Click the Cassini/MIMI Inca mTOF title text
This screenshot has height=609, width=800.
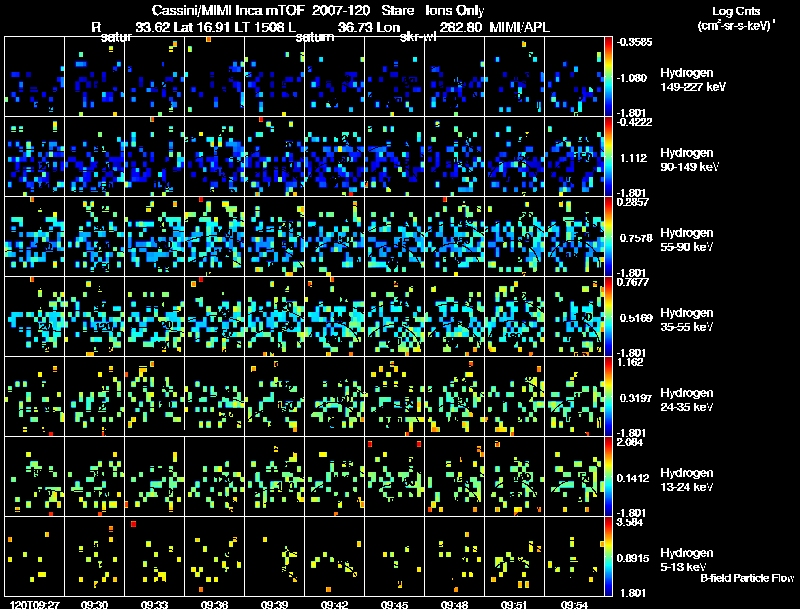click(228, 10)
